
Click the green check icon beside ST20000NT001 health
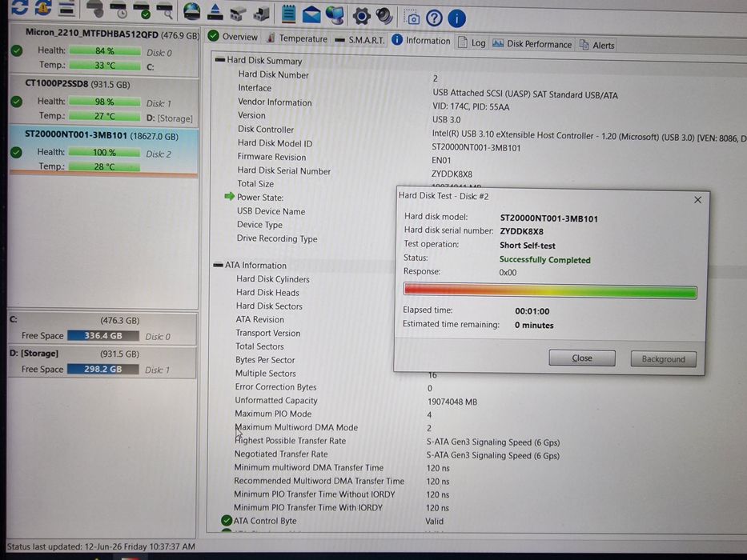pyautogui.click(x=16, y=152)
